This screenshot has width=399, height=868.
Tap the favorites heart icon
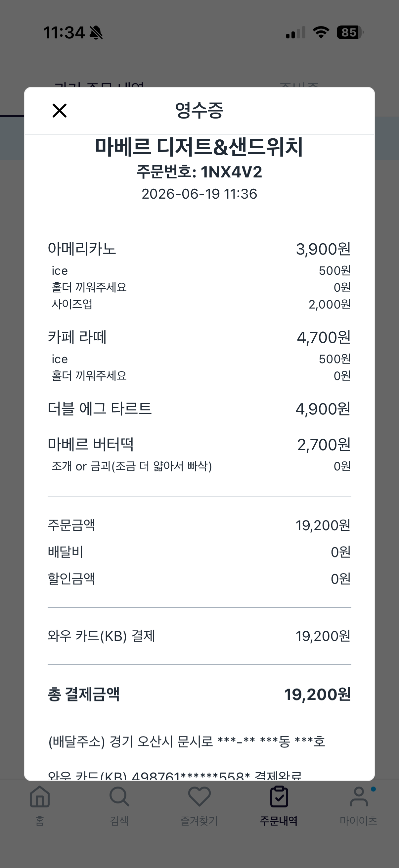(199, 796)
